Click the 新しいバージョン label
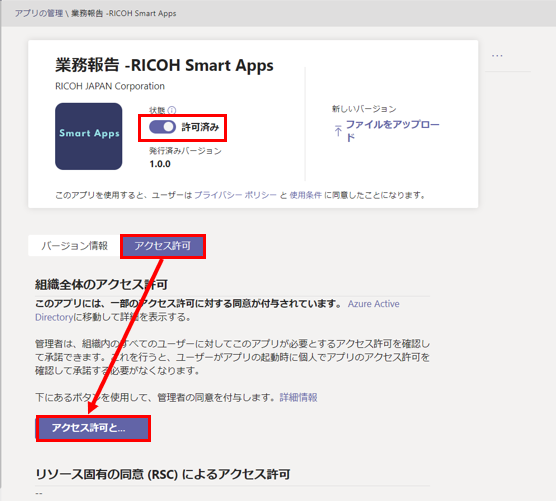Screen dimensions: 556x501 [x=364, y=109]
